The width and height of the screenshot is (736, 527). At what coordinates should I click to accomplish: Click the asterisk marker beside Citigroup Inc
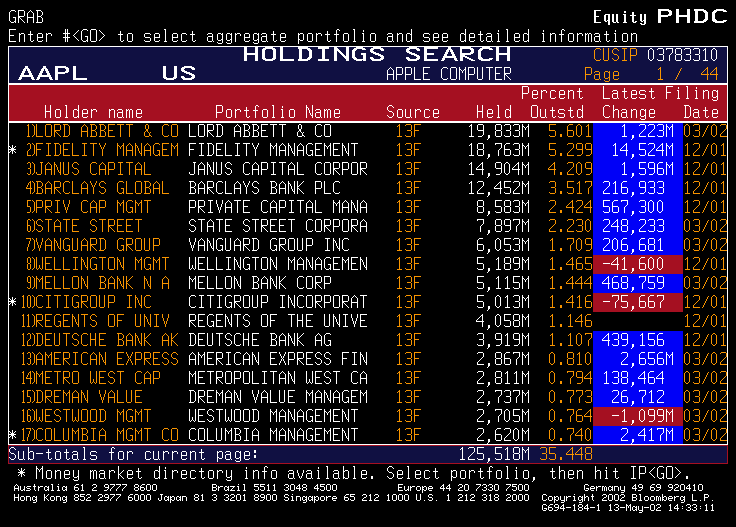click(x=13, y=301)
